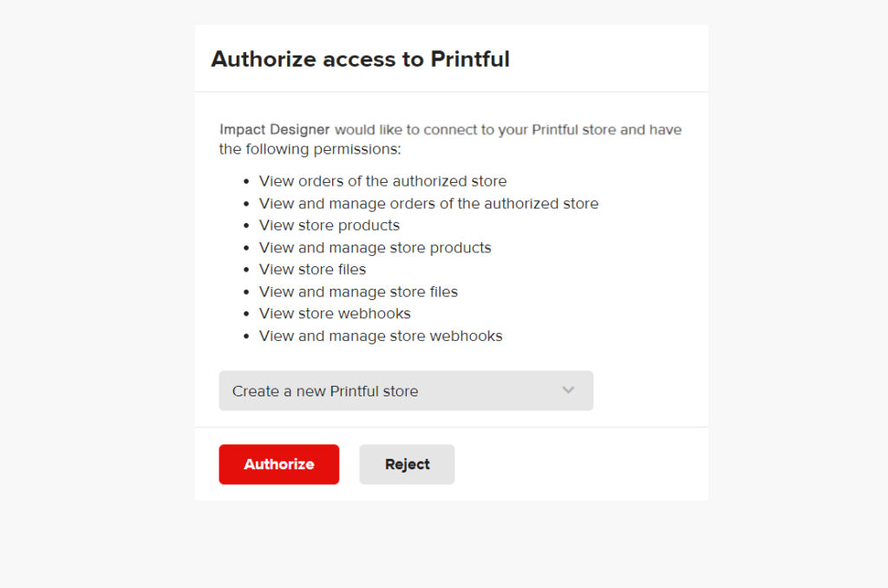The image size is (888, 588).
Task: Select View orders of the authorized store text
Action: pos(382,181)
